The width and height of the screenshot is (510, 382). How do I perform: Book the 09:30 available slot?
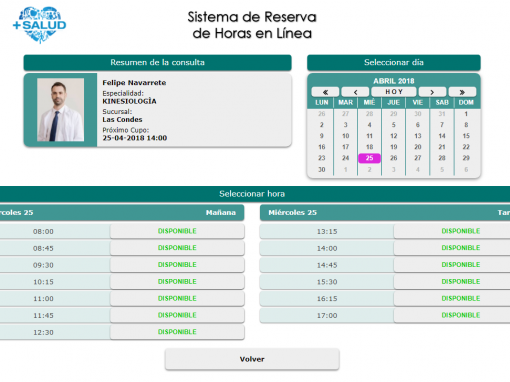tap(177, 265)
